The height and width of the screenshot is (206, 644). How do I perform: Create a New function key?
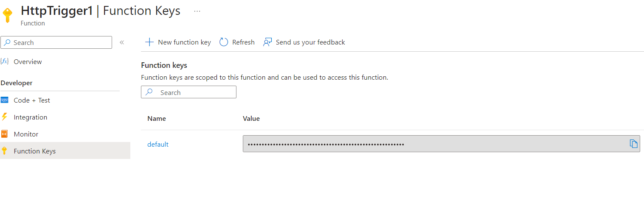[178, 42]
